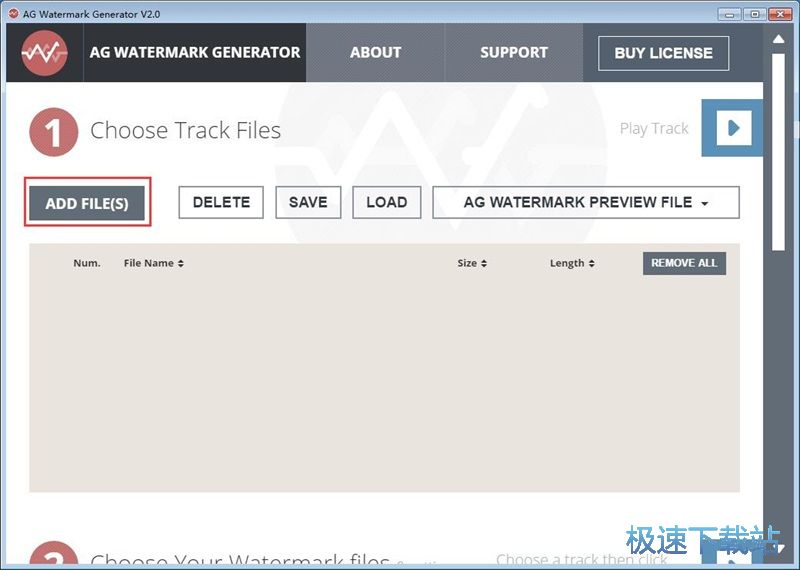Open the ABOUT tab
The image size is (800, 570).
click(x=376, y=53)
